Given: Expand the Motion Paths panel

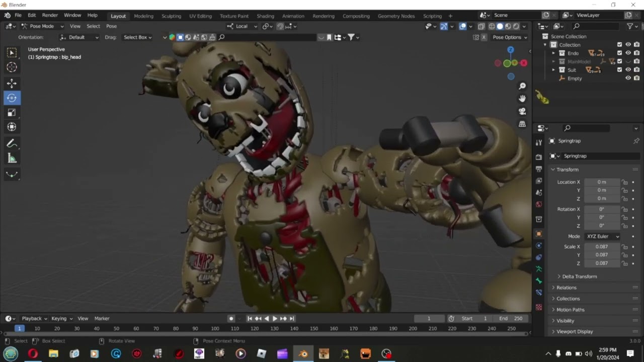Looking at the screenshot, I should 571,310.
